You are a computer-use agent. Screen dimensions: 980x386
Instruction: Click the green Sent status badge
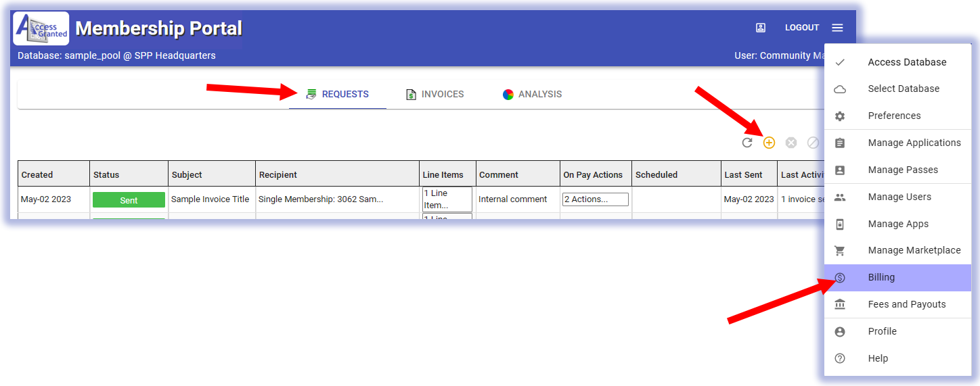pos(129,200)
